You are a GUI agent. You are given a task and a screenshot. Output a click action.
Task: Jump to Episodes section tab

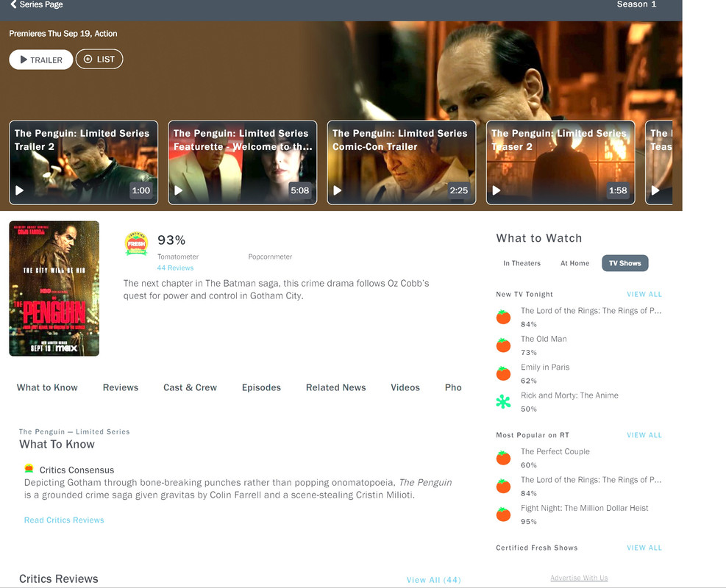coord(261,387)
